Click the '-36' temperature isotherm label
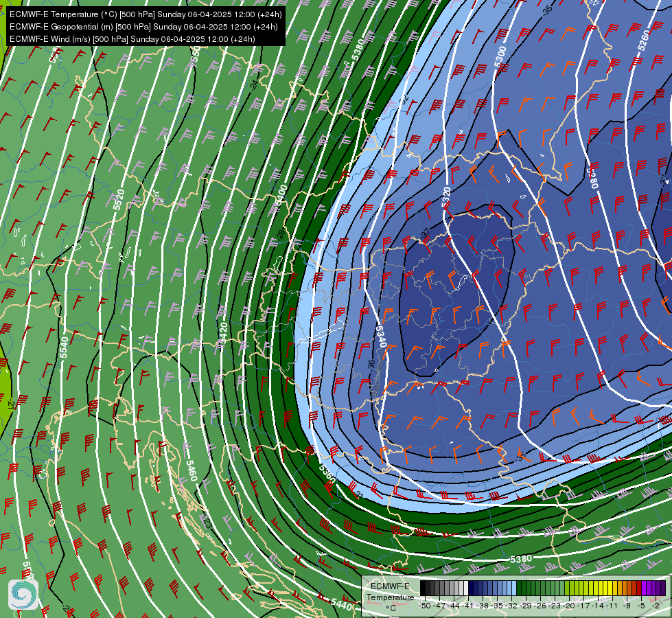 point(371,364)
